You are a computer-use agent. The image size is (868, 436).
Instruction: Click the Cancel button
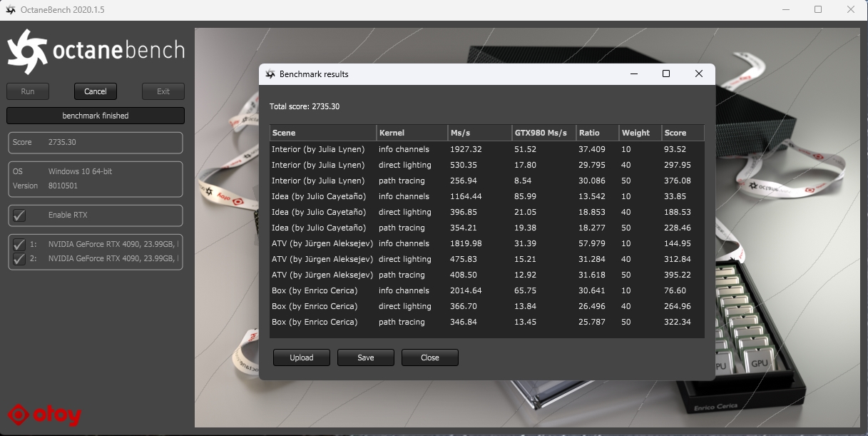tap(96, 91)
